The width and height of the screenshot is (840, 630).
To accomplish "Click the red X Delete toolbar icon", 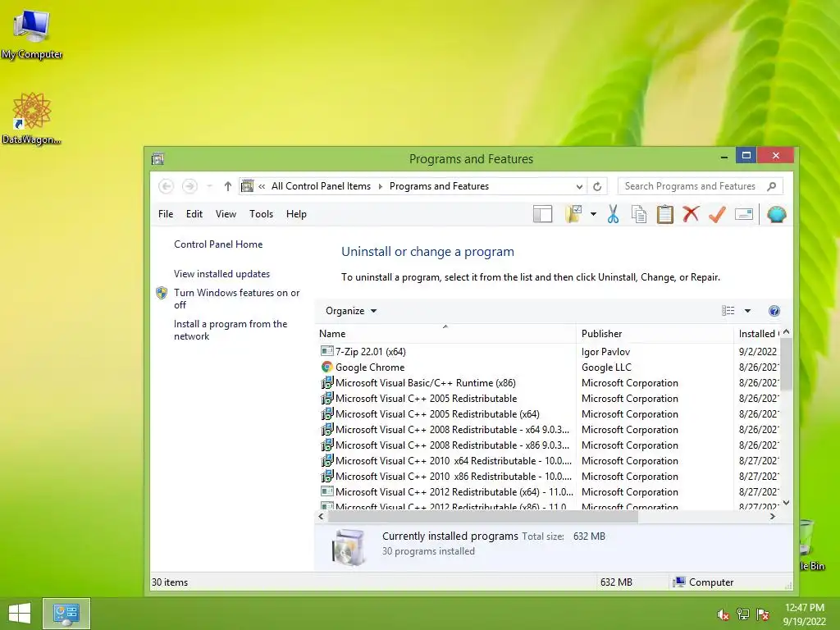I will tap(691, 214).
